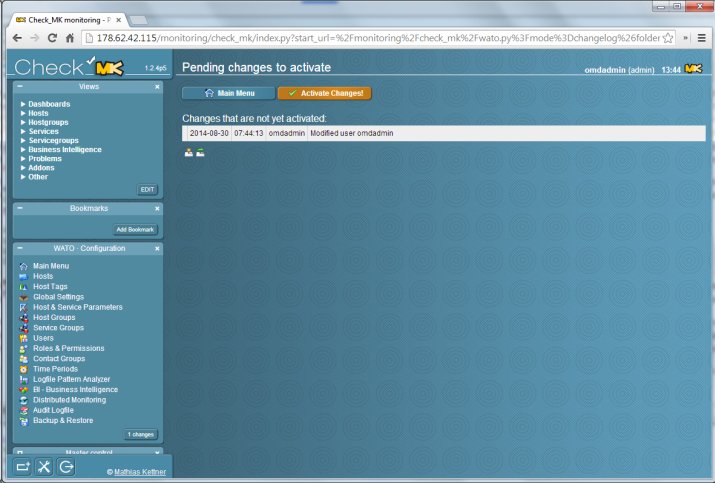Click the Time Periods clock icon

(x=23, y=369)
